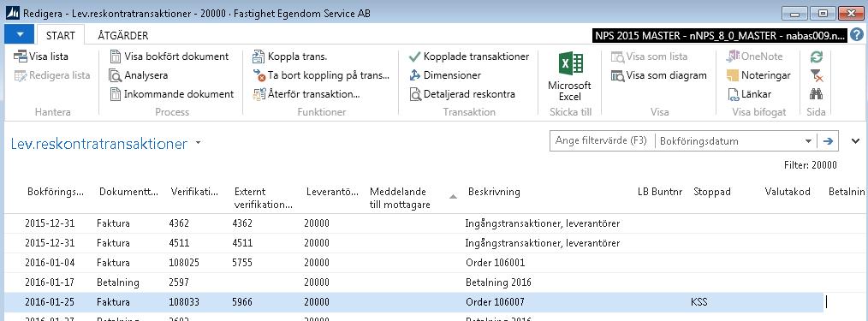
Task: Open Inkommande dokument
Action: [x=171, y=94]
